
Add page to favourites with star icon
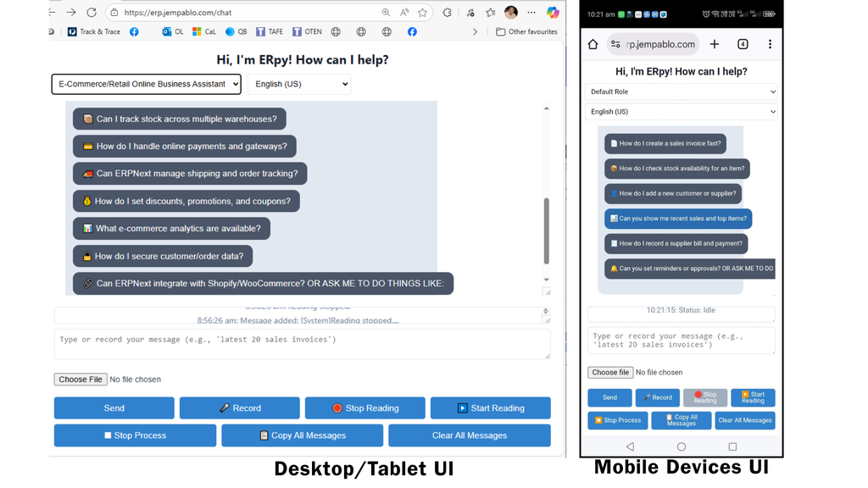[x=423, y=12]
